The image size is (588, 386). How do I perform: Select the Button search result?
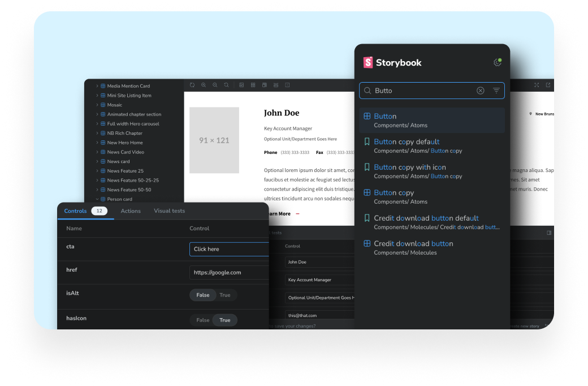coord(432,120)
